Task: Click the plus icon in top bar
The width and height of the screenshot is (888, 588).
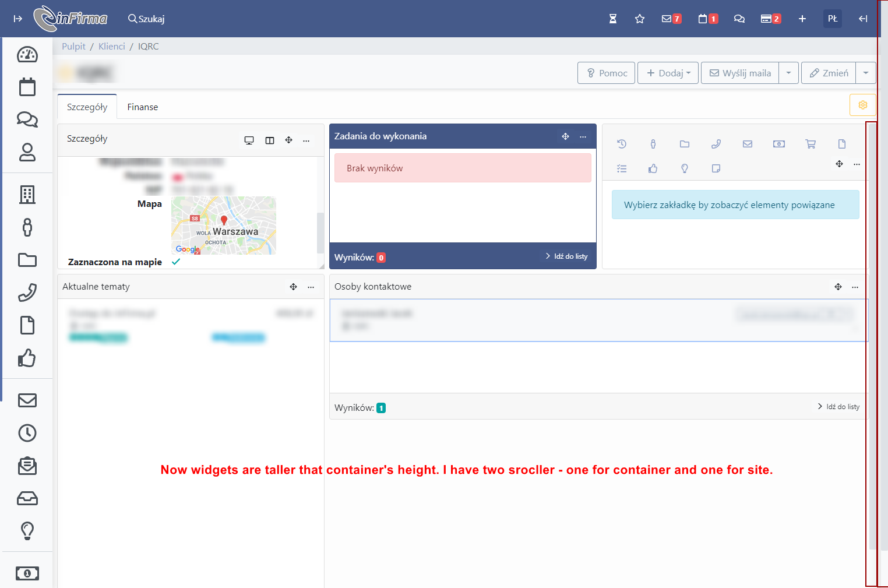Action: coord(802,19)
